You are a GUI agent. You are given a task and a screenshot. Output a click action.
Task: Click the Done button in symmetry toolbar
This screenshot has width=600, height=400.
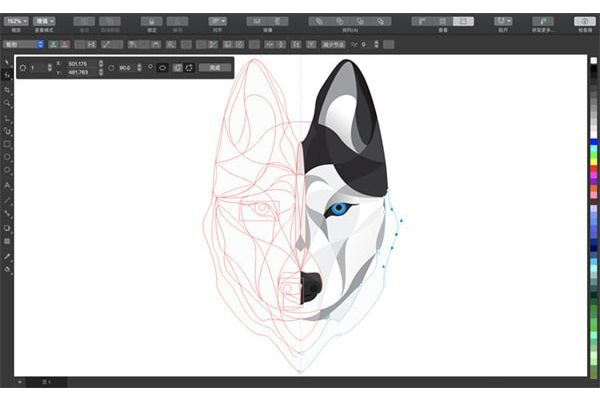tap(215, 68)
